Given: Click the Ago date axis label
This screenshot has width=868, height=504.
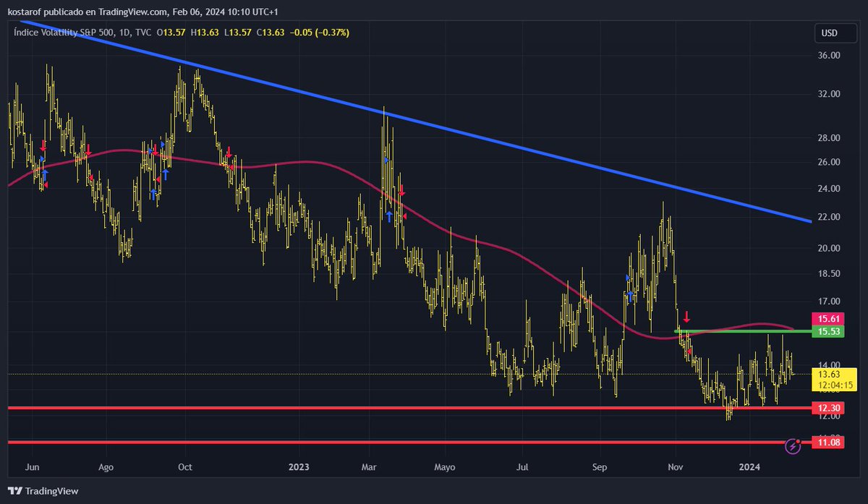Looking at the screenshot, I should (106, 467).
